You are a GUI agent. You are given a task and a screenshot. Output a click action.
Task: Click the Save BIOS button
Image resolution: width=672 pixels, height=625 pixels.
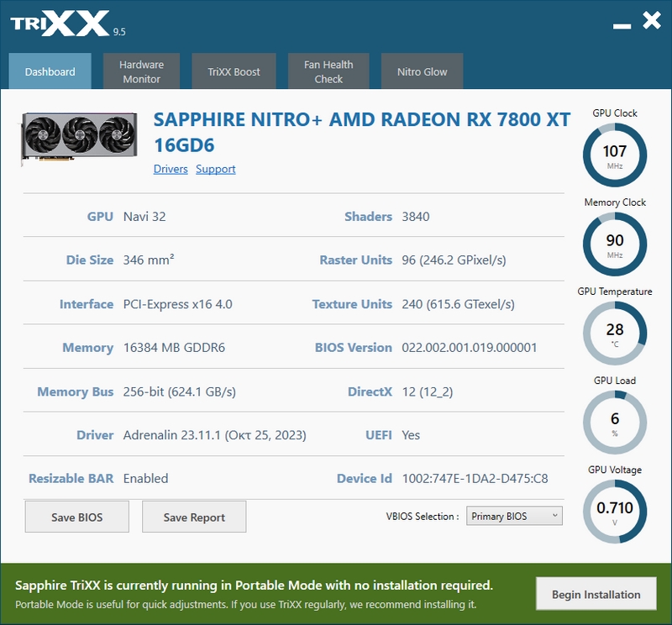coord(76,517)
